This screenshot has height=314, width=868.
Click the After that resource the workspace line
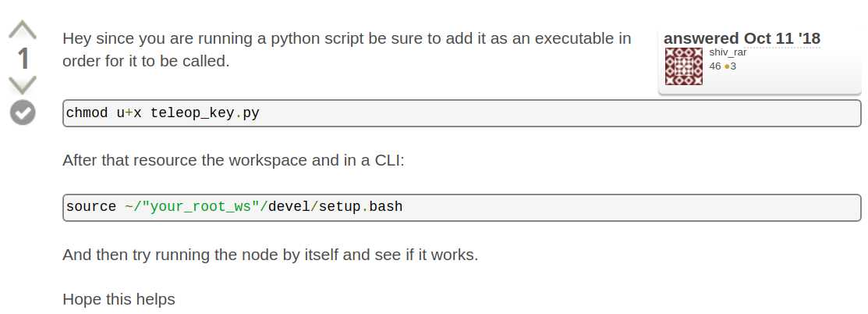tap(234, 160)
